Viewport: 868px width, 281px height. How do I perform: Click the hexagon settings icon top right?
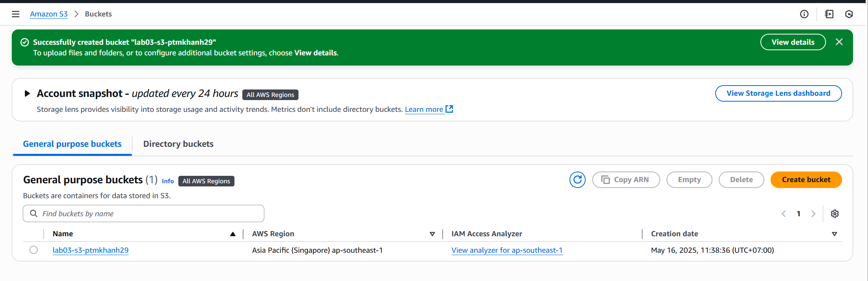[x=849, y=14]
